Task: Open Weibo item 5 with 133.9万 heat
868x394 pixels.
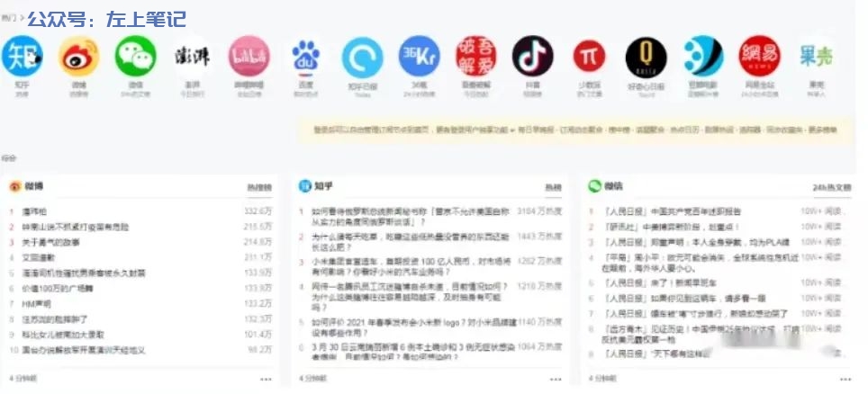Action: point(84,273)
